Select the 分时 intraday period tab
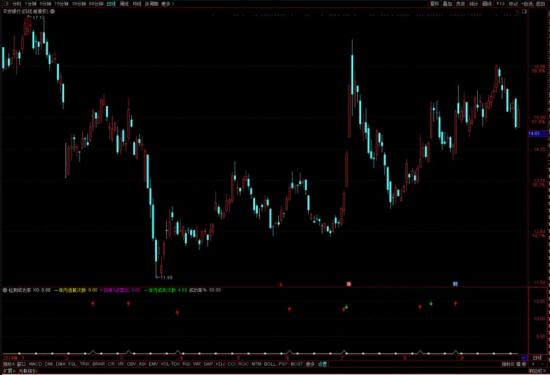This screenshot has height=375, width=550. (x=17, y=4)
